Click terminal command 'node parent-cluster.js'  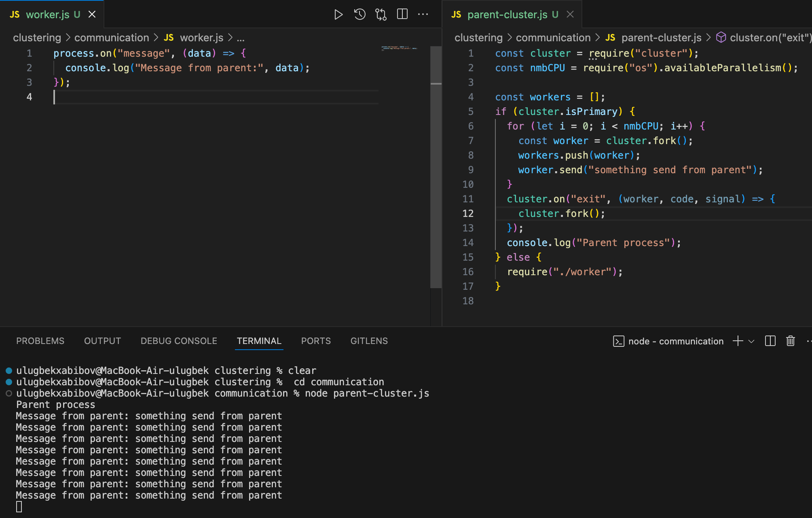[x=367, y=393]
